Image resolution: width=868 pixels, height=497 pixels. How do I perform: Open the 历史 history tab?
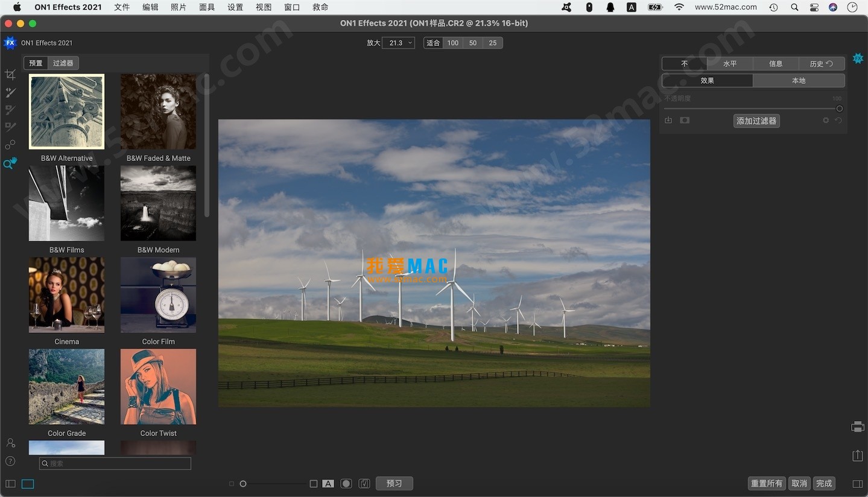coord(822,64)
